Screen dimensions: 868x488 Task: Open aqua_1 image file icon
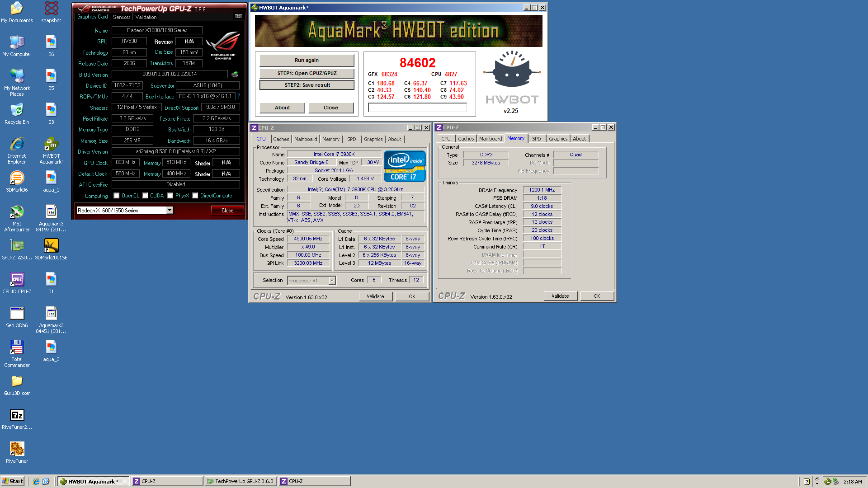pos(51,182)
